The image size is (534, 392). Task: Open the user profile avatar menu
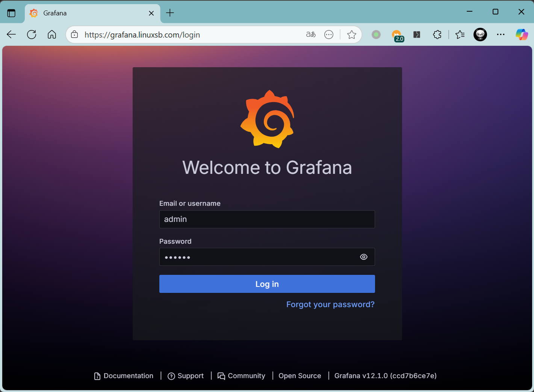[480, 35]
